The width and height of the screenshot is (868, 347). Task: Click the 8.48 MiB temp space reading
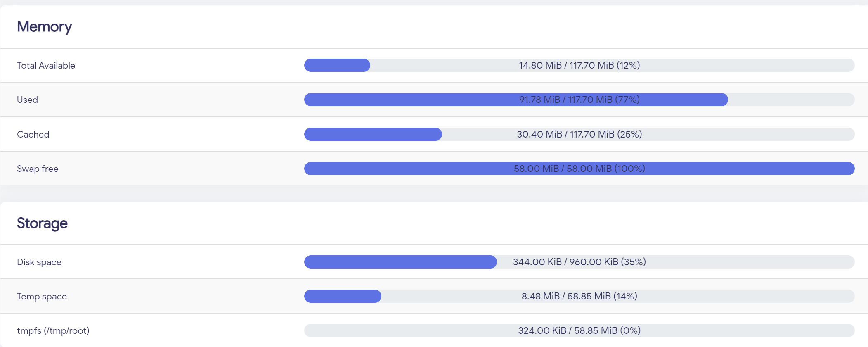pos(579,296)
